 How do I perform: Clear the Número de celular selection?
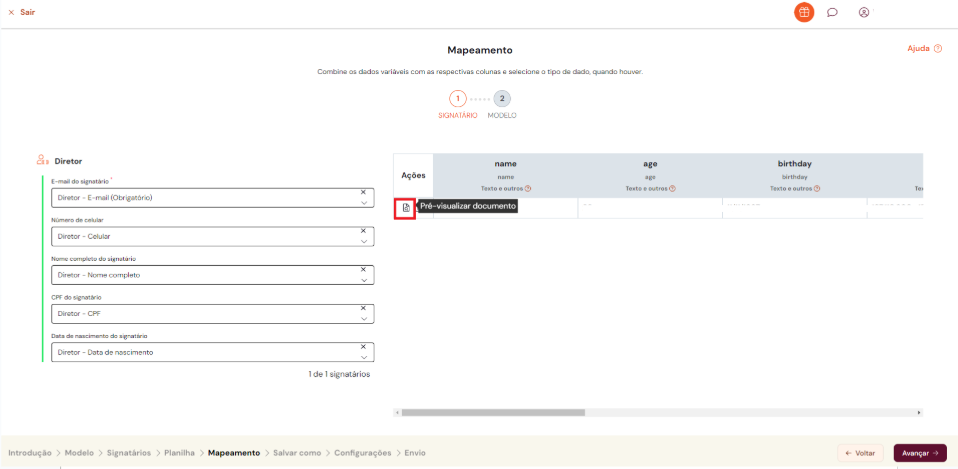[364, 230]
